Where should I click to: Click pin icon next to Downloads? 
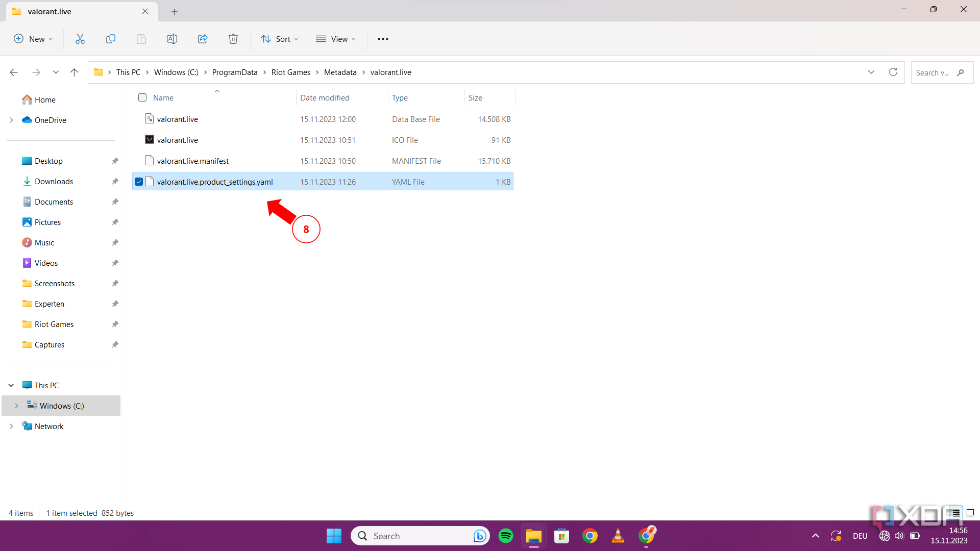pyautogui.click(x=115, y=182)
